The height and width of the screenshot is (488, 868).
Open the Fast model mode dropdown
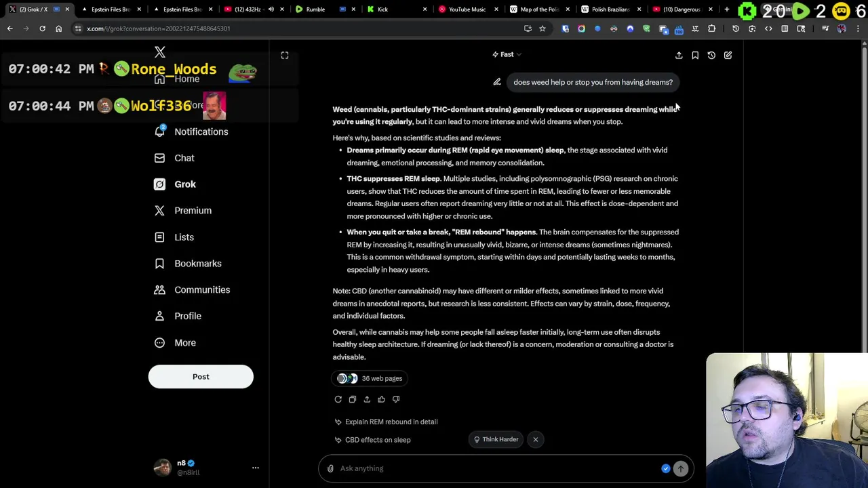pos(507,54)
